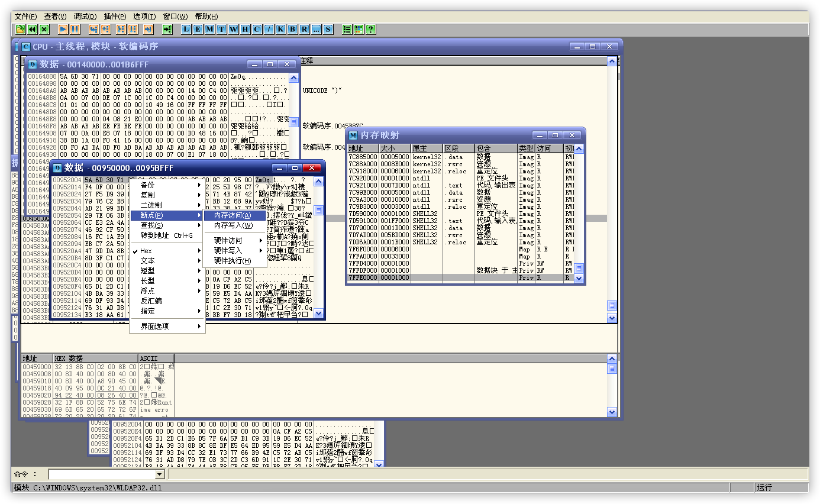
Task: Pause execution with the pause icon
Action: (x=75, y=29)
